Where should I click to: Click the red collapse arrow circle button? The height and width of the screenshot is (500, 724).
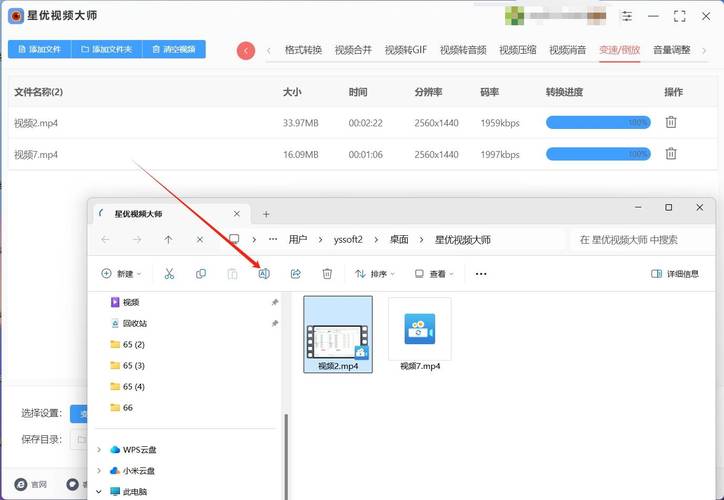point(246,50)
